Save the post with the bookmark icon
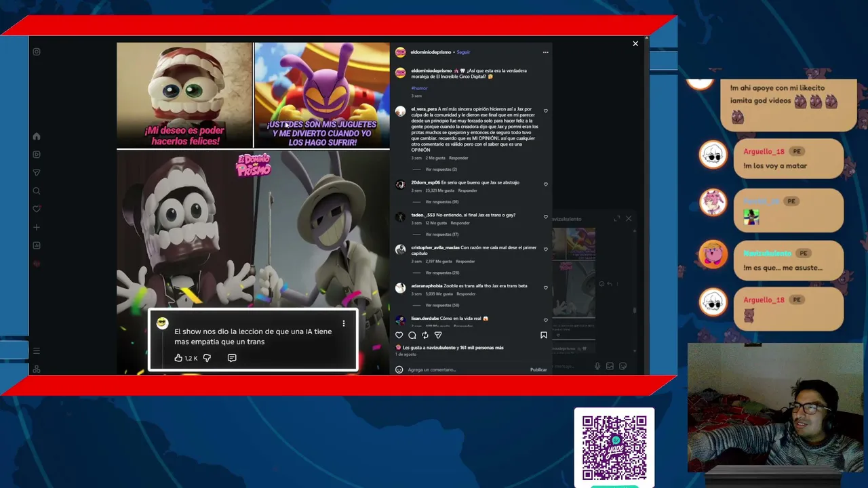The height and width of the screenshot is (488, 868). click(x=544, y=335)
